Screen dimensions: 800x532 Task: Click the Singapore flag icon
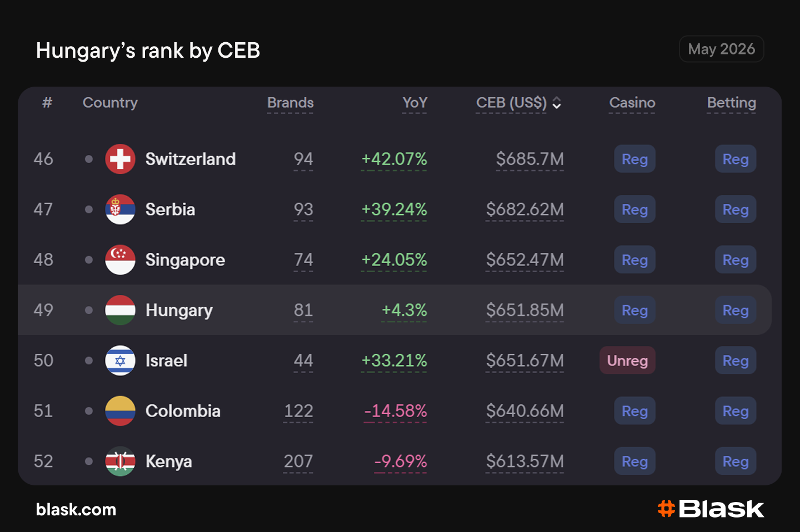120,260
